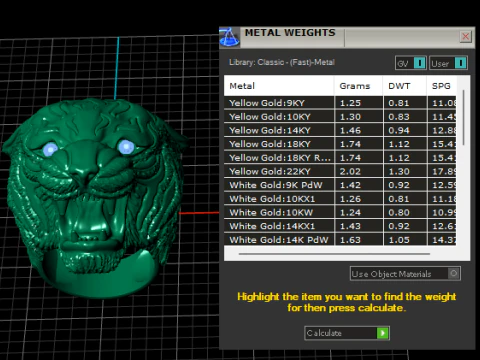480x360 pixels.
Task: Select the White Gold:10KX1 row
Action: (x=340, y=199)
